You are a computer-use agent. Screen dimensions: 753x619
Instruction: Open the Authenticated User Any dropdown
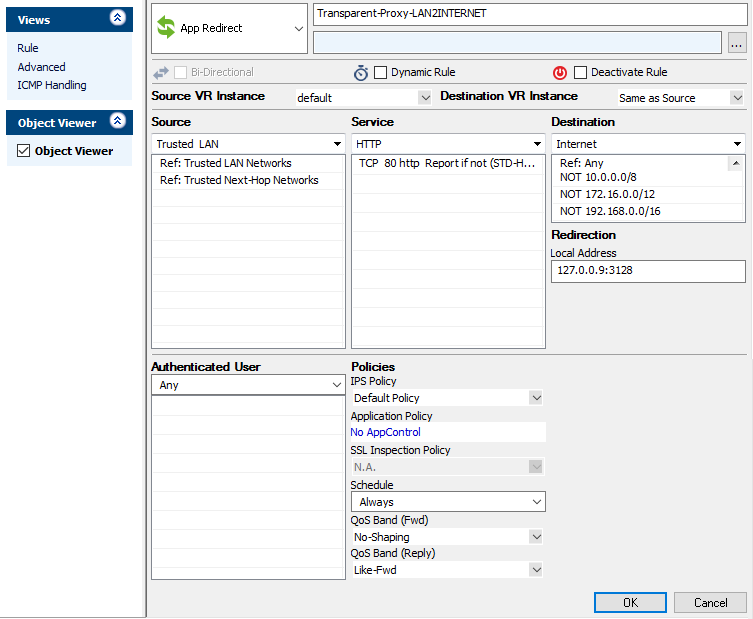(x=337, y=385)
